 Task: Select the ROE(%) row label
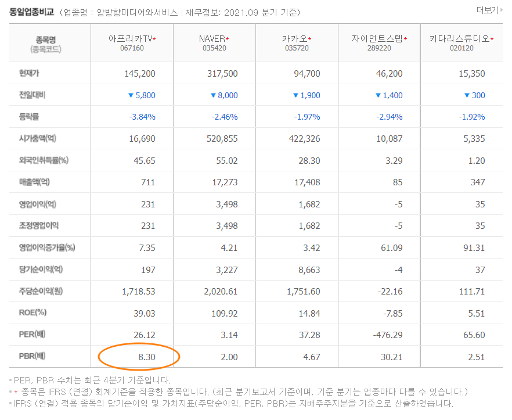pos(33,313)
